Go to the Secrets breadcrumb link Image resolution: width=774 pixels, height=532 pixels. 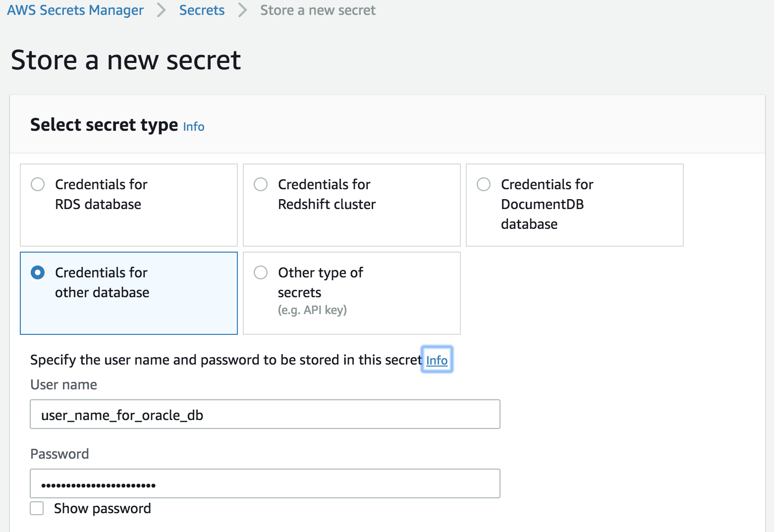click(202, 10)
